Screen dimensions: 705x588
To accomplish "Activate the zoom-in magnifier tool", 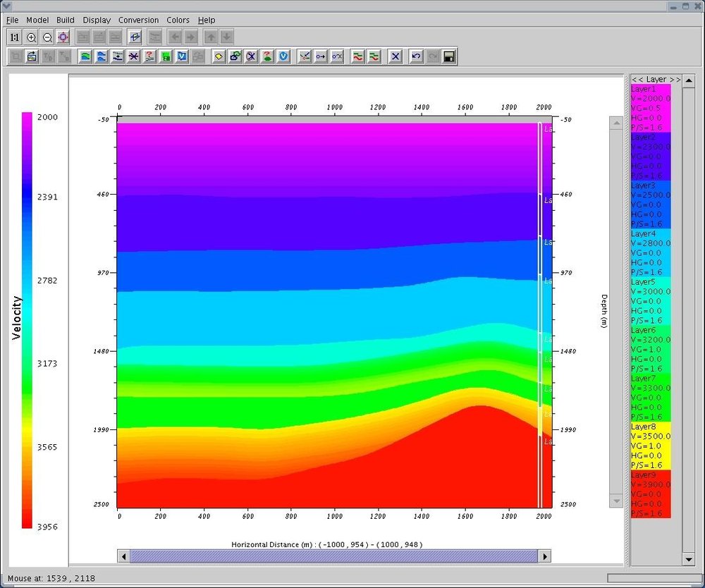I will (x=31, y=37).
